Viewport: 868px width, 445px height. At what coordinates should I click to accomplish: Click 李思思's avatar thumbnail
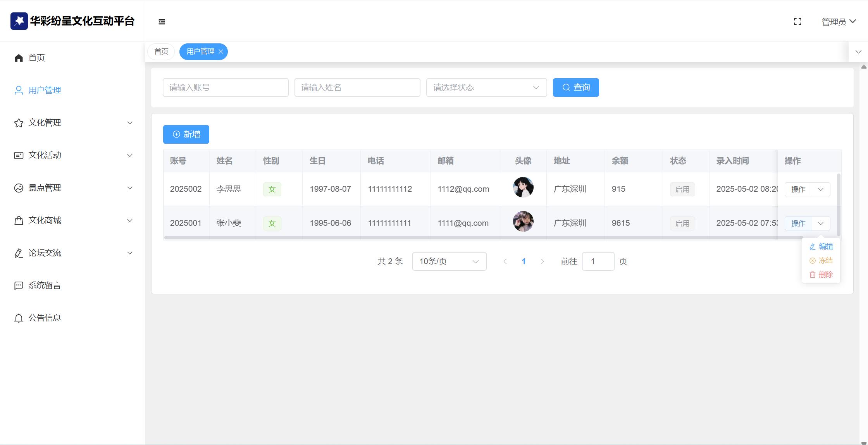523,187
